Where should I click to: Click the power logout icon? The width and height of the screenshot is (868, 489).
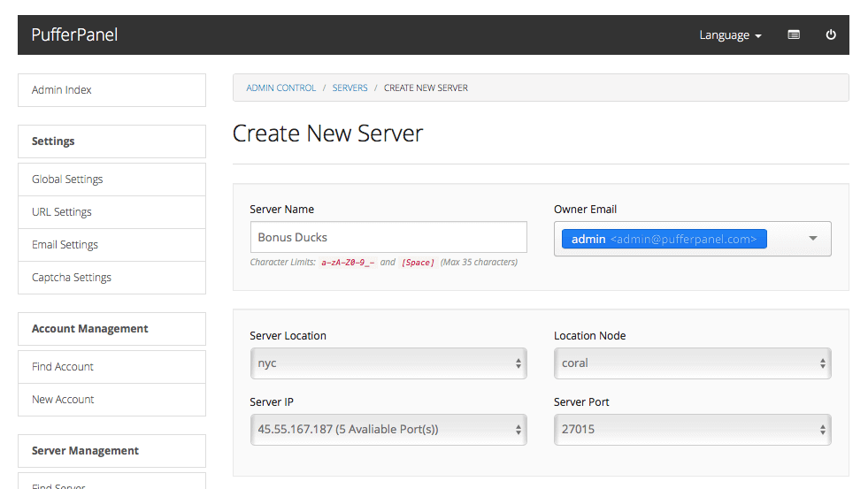pos(831,35)
